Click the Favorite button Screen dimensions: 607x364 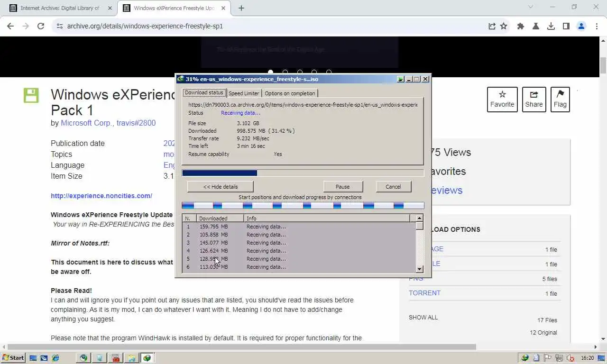tap(502, 100)
